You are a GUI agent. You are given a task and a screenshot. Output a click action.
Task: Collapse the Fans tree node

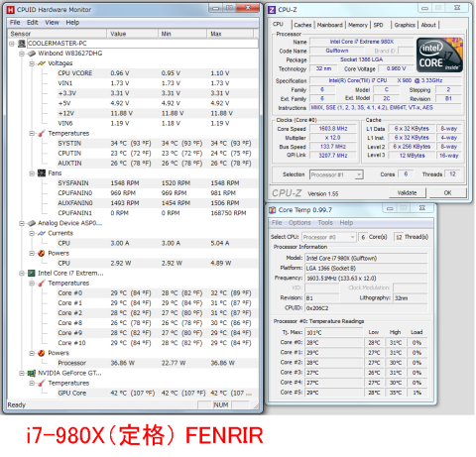32,173
